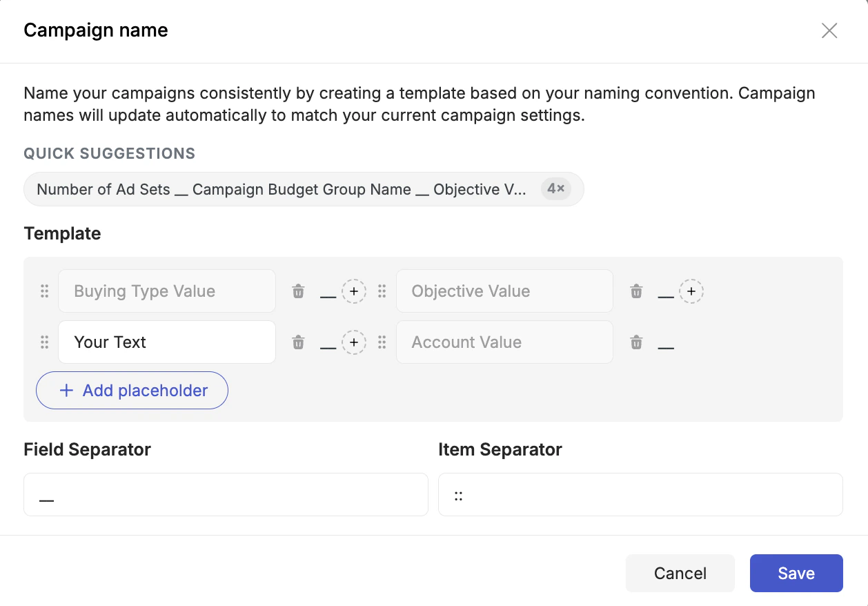Screen dimensions: 868x606
Task: Click the Account Value field
Action: (x=504, y=342)
